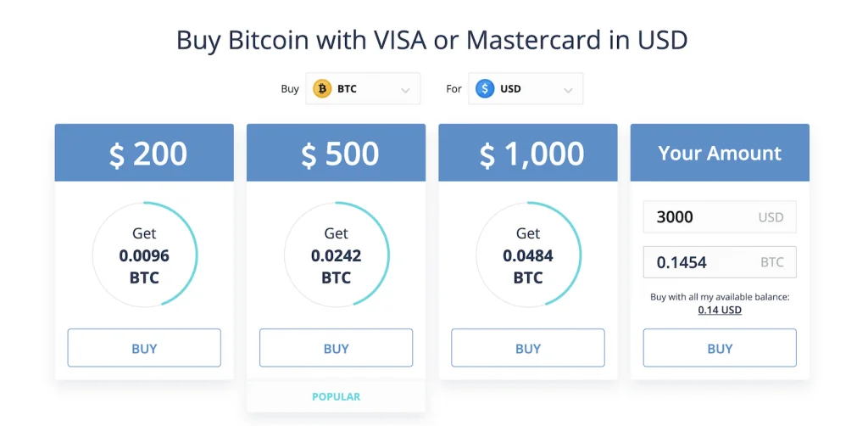Select the $1,000 card header
Viewport: 868px width, 426px height.
point(528,153)
